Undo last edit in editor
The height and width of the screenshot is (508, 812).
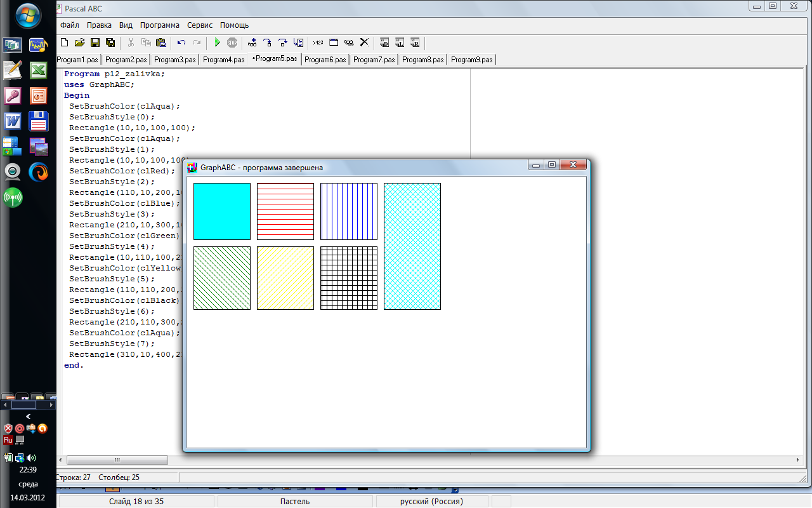tap(181, 43)
